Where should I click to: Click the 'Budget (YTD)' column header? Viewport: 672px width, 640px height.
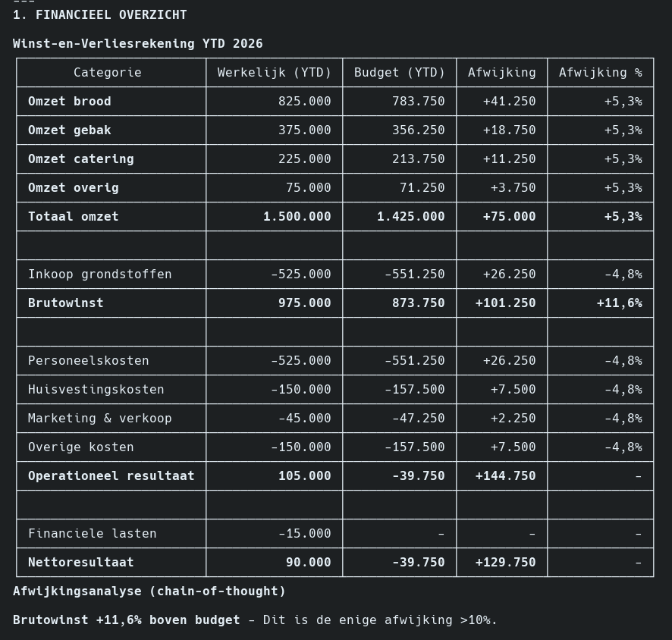coord(399,73)
